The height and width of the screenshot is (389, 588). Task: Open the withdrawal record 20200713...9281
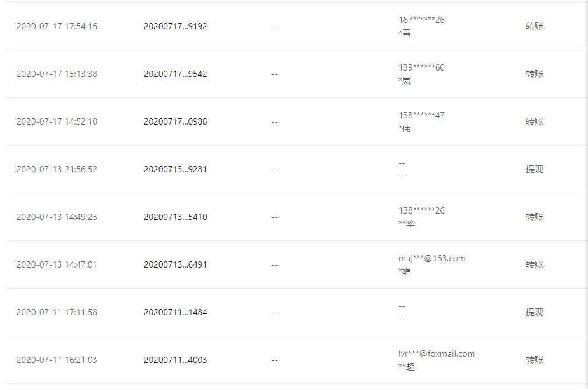point(175,169)
